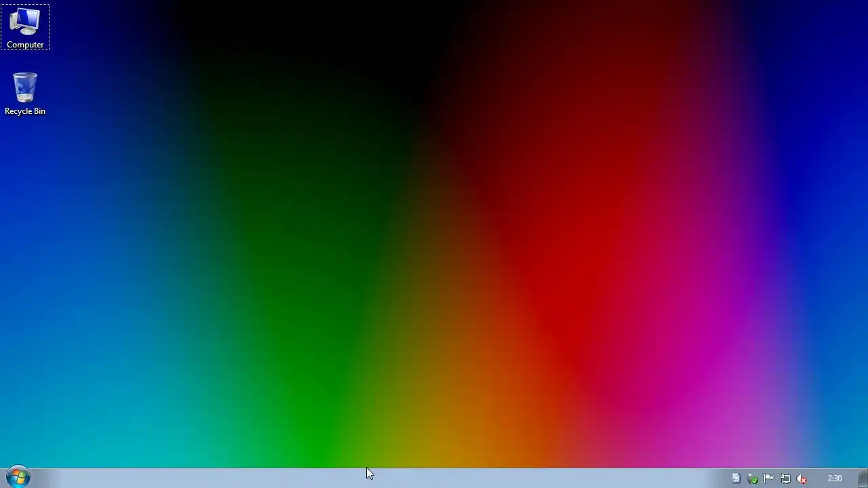The height and width of the screenshot is (488, 868).
Task: Open the Action Center flag icon
Action: point(769,479)
